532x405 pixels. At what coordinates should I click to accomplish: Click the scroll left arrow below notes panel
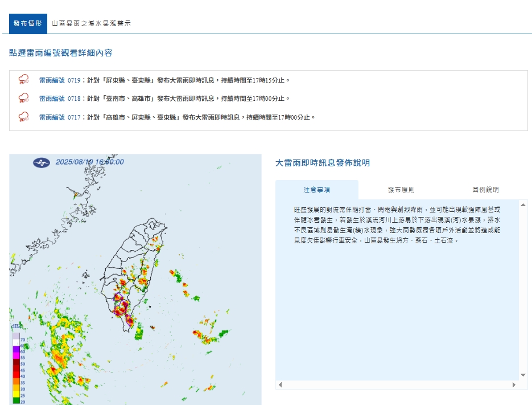281,384
